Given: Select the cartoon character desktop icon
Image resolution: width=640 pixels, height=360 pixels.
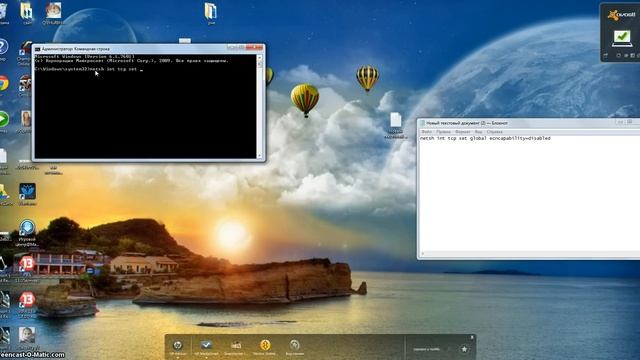Looking at the screenshot, I should pos(53,11).
